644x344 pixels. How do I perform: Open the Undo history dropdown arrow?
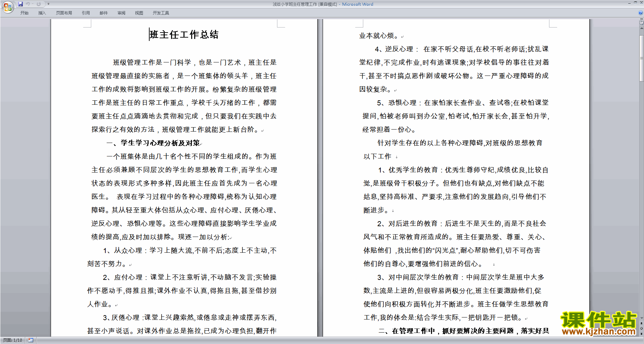tap(33, 4)
